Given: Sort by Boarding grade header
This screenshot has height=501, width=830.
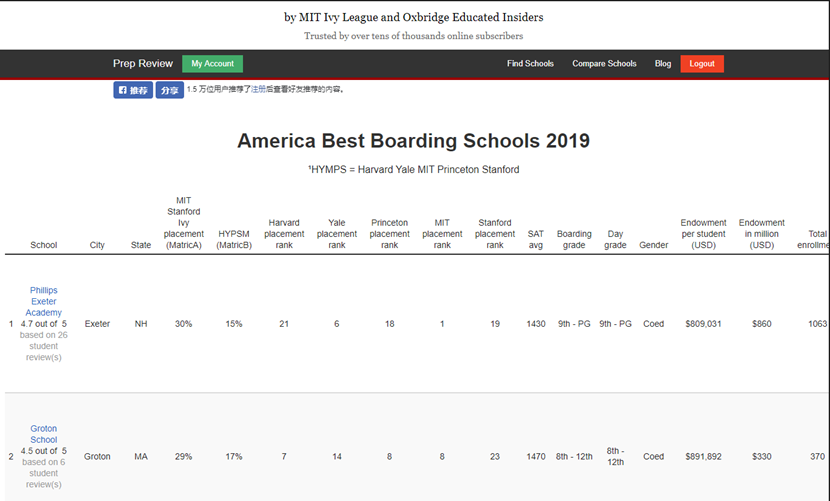Looking at the screenshot, I should pyautogui.click(x=574, y=239).
